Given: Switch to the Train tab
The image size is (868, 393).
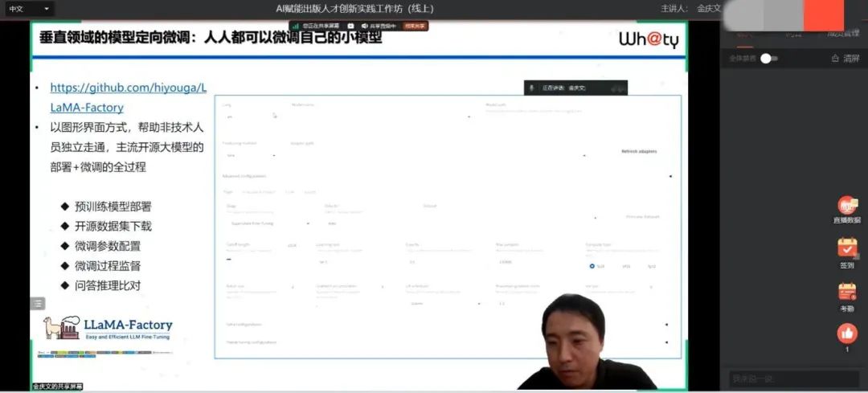Looking at the screenshot, I should pyautogui.click(x=227, y=192).
